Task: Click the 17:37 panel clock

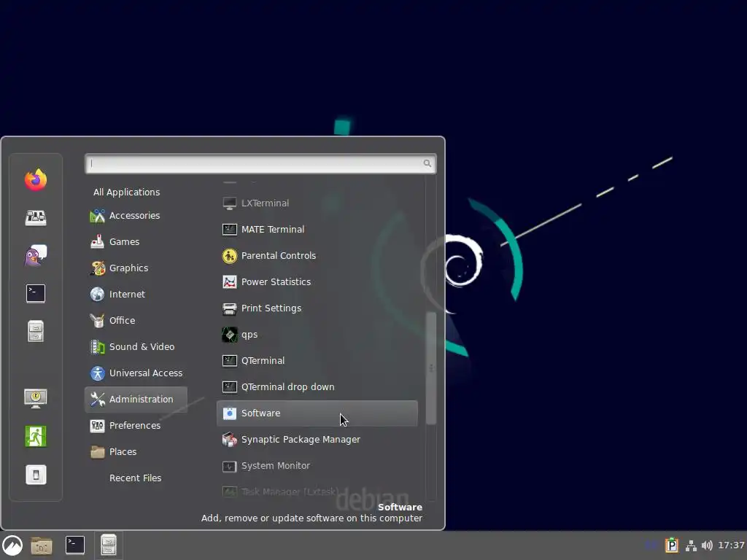Action: tap(731, 545)
